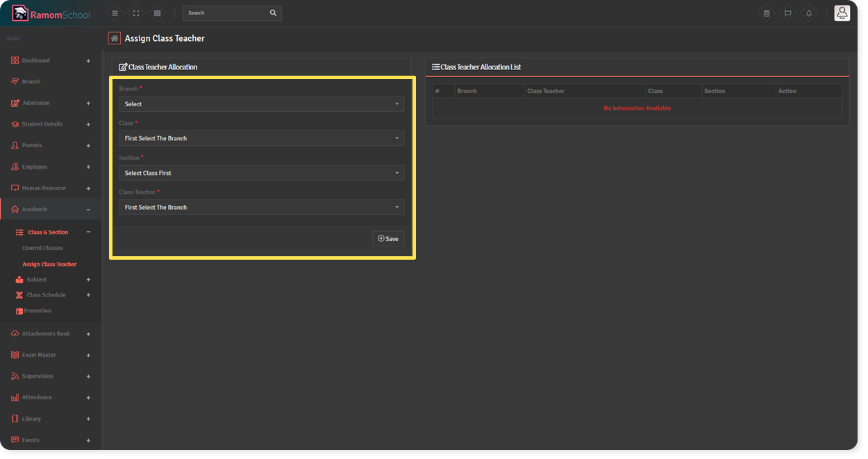Open the Section dropdown
868x459 pixels.
click(261, 173)
